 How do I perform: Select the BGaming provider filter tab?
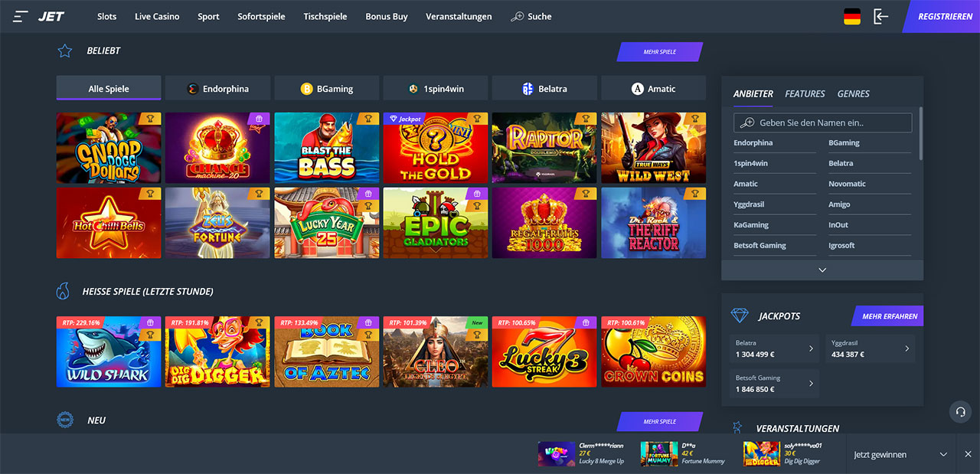326,88
